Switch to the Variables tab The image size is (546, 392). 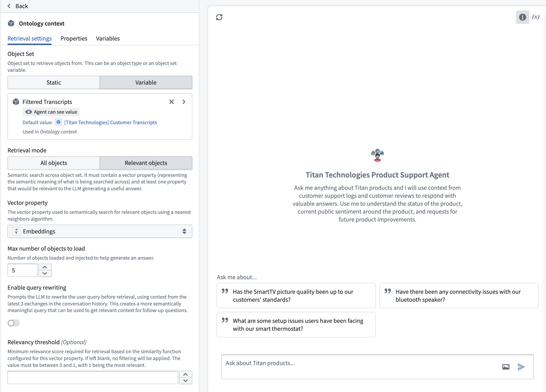[x=108, y=38]
